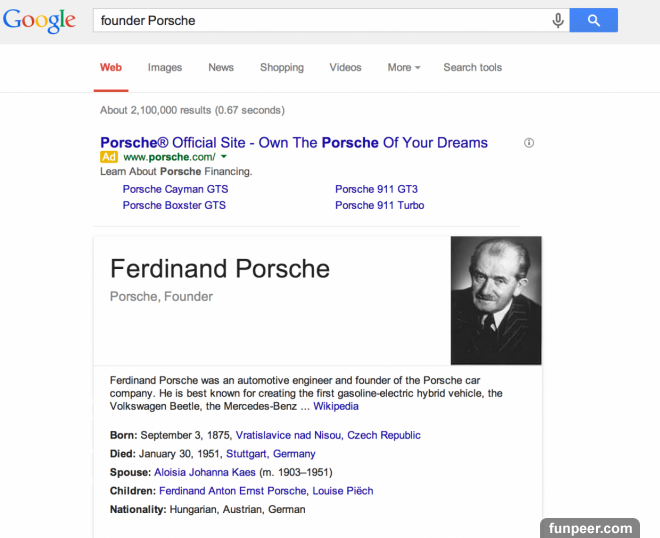Click the yellow Ad badge
Image resolution: width=660 pixels, height=538 pixels.
pyautogui.click(x=109, y=157)
